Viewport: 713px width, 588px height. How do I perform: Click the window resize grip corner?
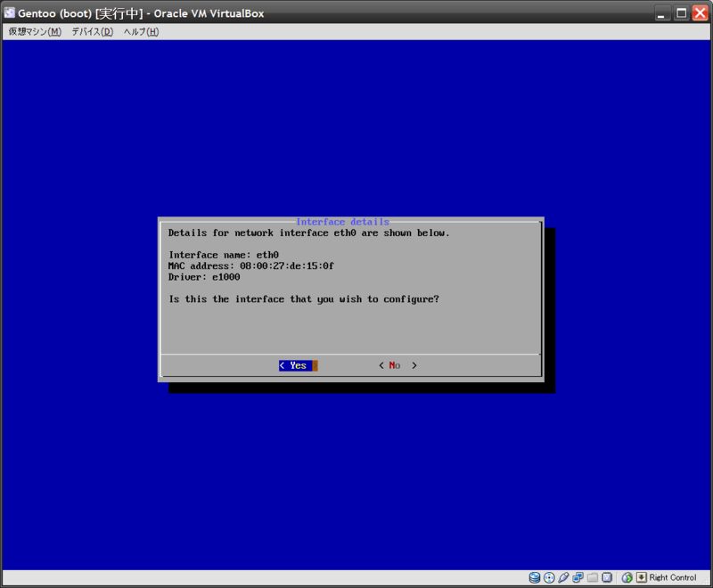pos(705,581)
